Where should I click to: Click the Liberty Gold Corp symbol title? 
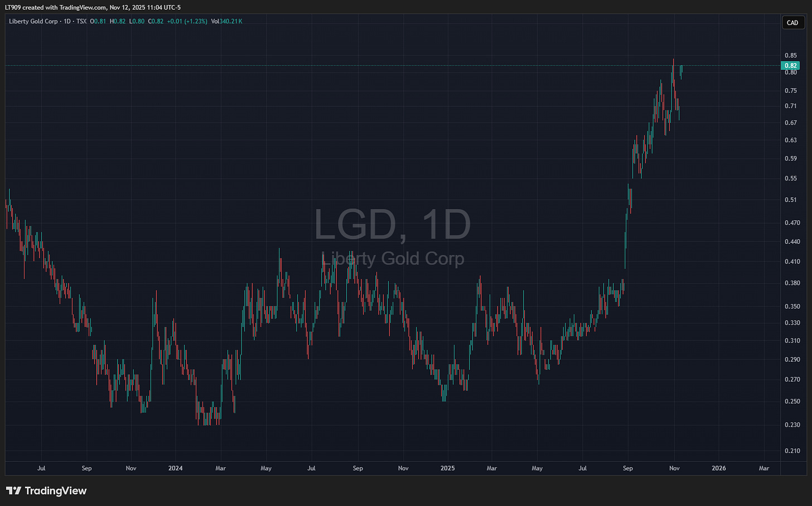click(33, 21)
